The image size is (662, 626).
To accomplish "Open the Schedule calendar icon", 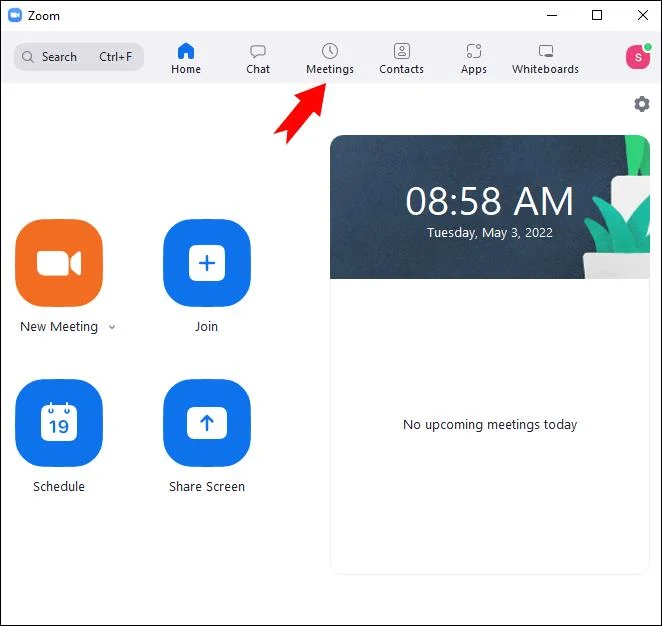I will [59, 423].
